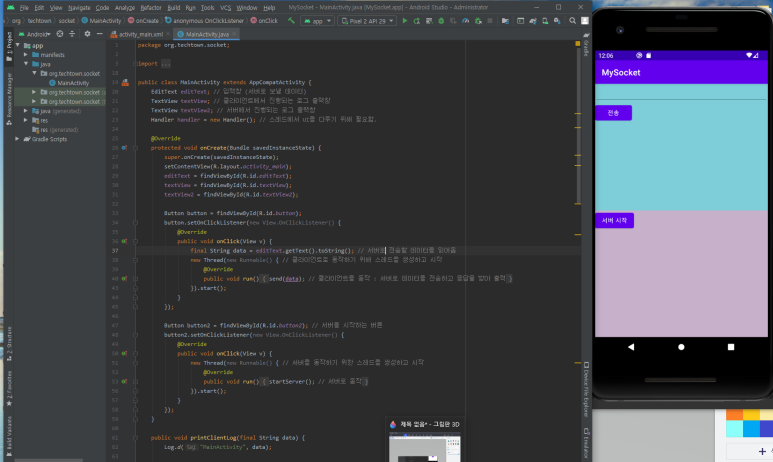Click the related XML file gutter icon on line 19
Screen dimensions: 773x462
point(125,82)
